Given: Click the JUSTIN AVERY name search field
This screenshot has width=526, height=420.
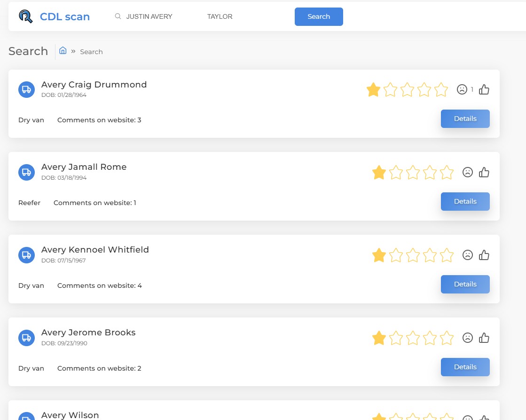Looking at the screenshot, I should (x=155, y=16).
